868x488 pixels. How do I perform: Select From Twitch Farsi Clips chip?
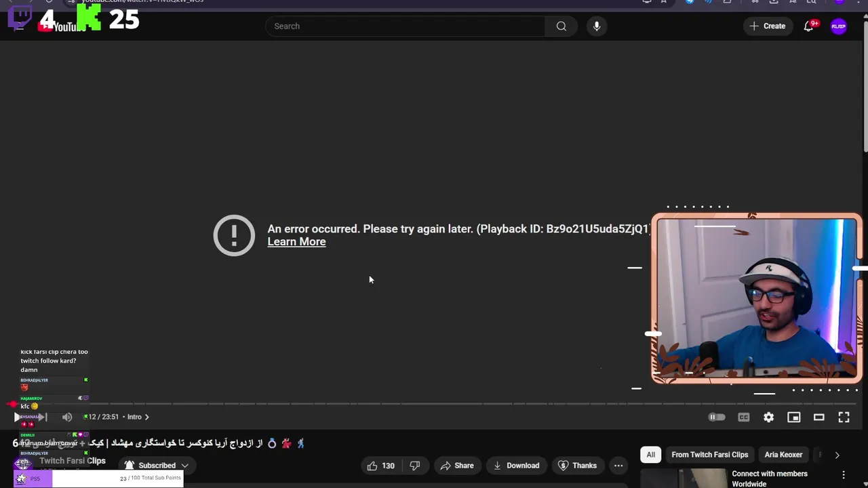click(710, 455)
